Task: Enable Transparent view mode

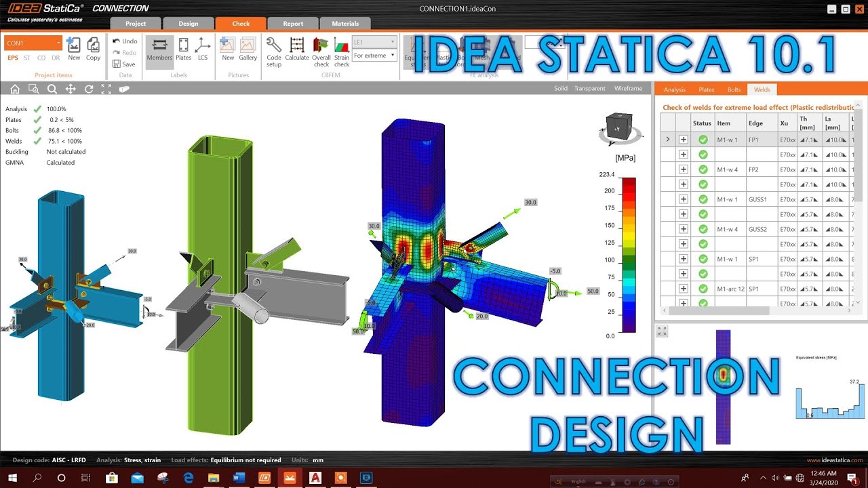Action: pos(589,88)
